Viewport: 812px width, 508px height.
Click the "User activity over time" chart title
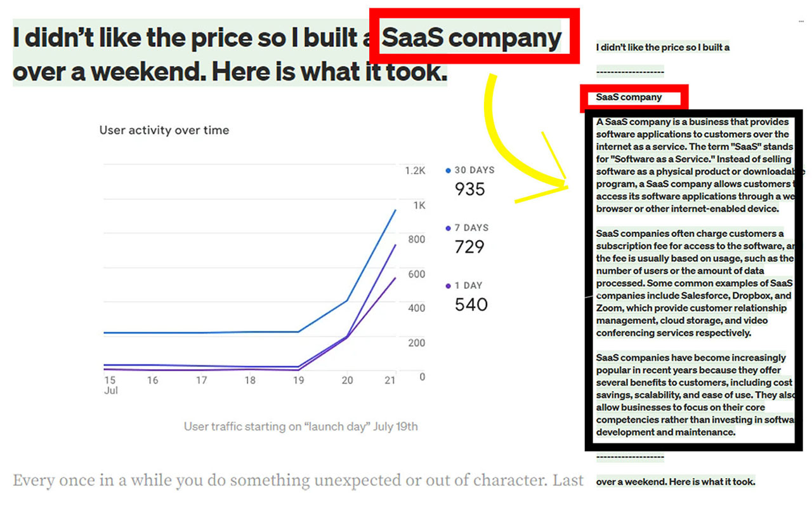[x=164, y=130]
